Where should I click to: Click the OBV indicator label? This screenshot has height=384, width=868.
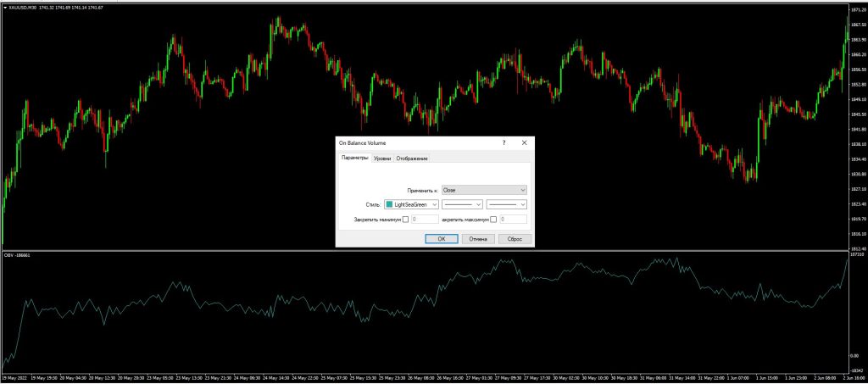[x=17, y=256]
